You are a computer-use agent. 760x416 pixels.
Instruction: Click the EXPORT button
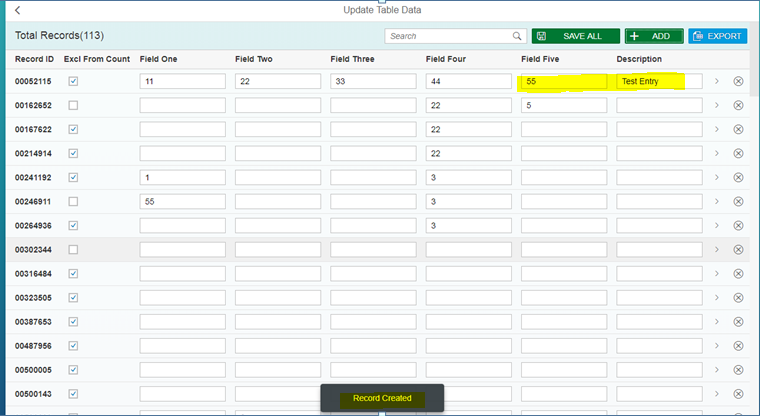(717, 36)
